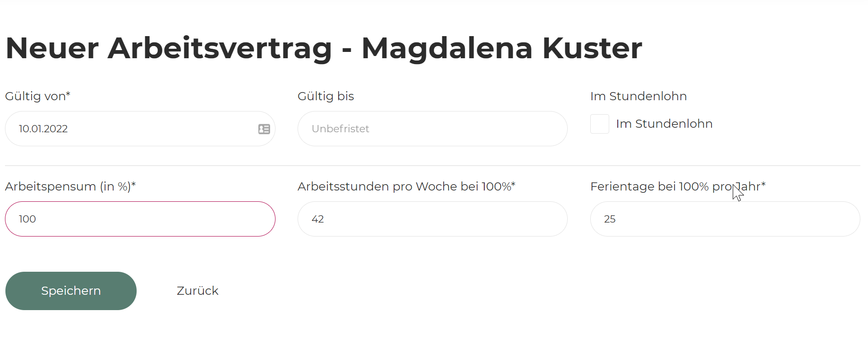
Task: Click the Gültig von label
Action: pos(35,97)
